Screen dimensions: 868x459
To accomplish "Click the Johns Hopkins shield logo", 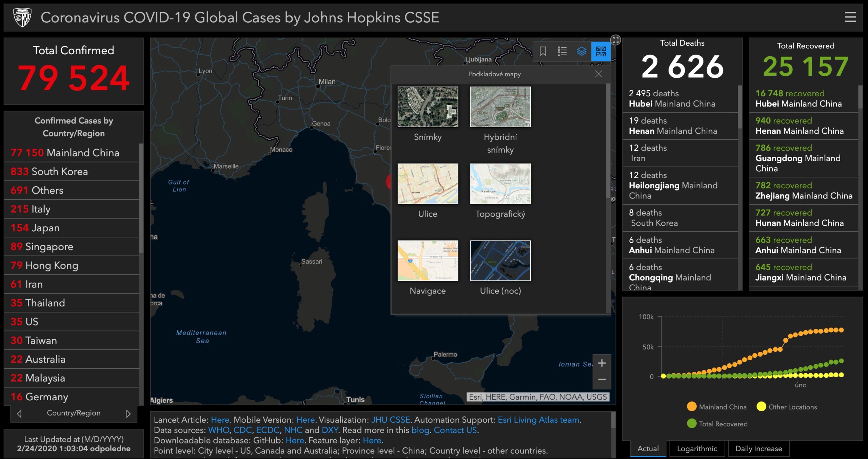I will tap(22, 17).
